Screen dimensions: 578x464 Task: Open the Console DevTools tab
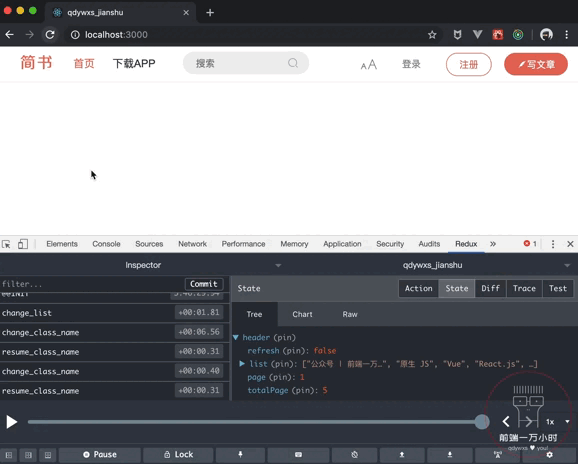click(x=106, y=244)
